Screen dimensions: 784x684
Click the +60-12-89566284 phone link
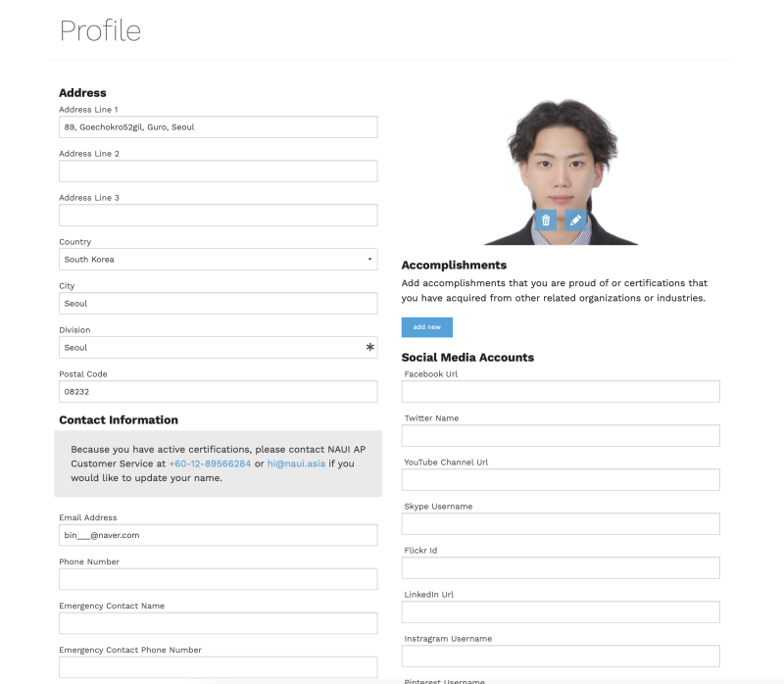210,464
